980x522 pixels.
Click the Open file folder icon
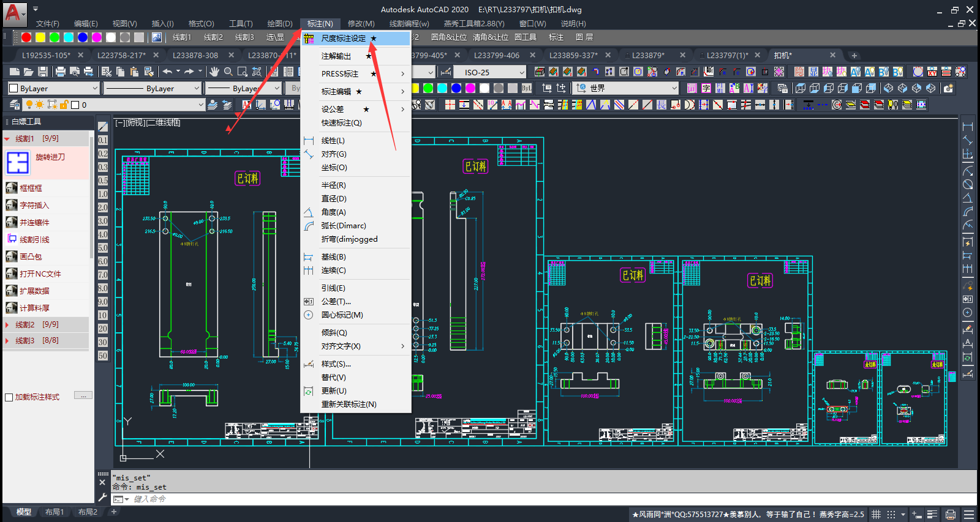pos(28,72)
